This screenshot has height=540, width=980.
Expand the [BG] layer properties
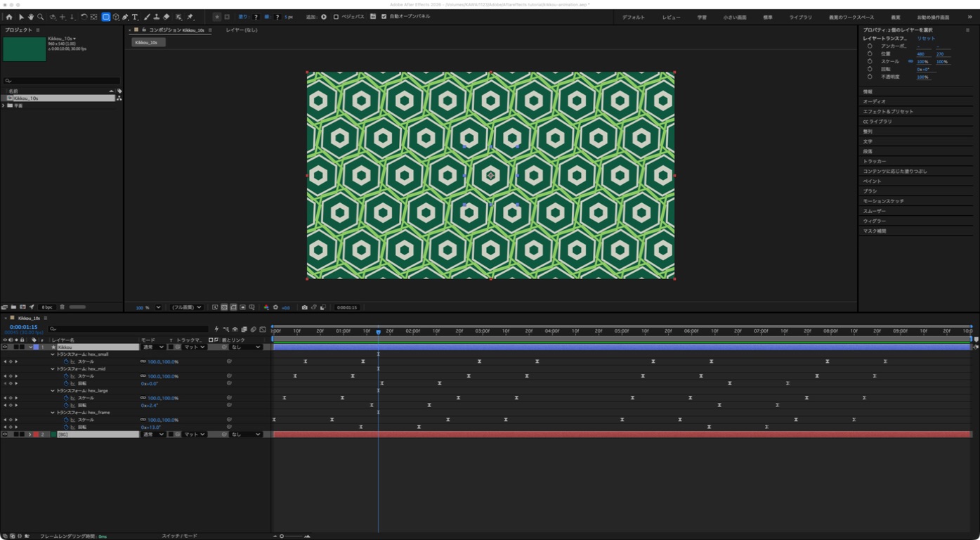pyautogui.click(x=30, y=435)
